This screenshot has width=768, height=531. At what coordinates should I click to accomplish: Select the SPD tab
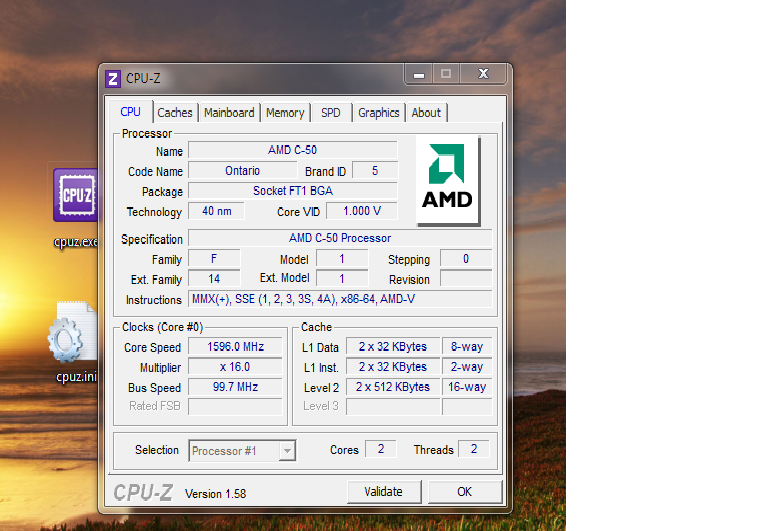click(331, 113)
